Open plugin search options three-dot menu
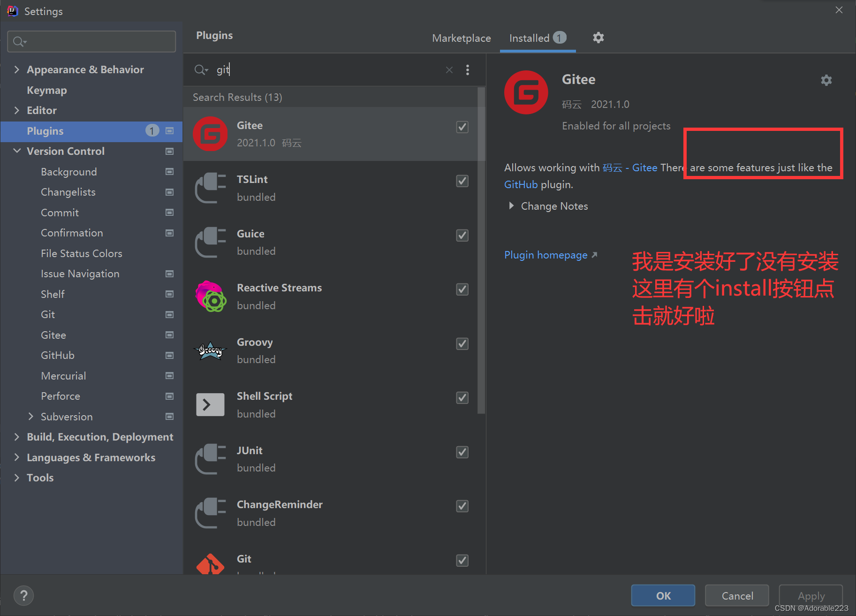This screenshot has height=616, width=856. click(467, 70)
